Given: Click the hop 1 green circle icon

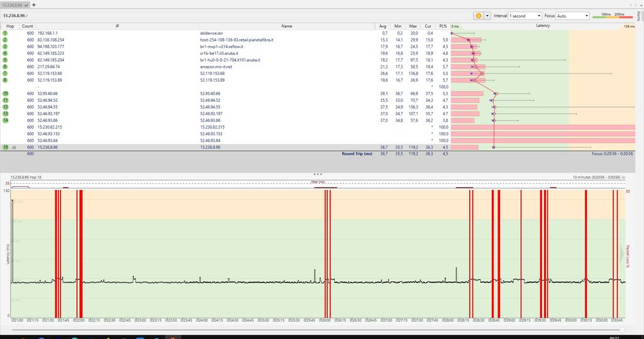Looking at the screenshot, I should click(5, 33).
